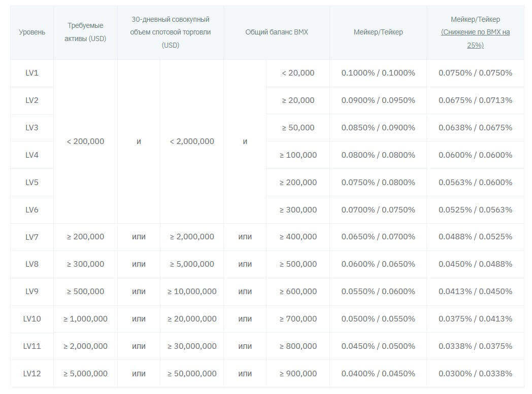Select the "≥ 10,000,000" trading volume cell
Viewport: 532px width, 394px height.
192,292
